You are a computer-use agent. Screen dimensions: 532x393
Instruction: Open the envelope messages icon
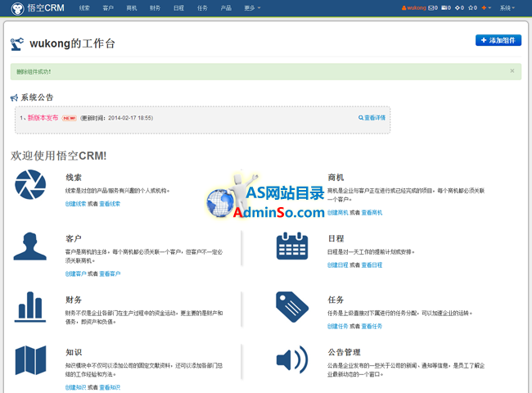433,8
